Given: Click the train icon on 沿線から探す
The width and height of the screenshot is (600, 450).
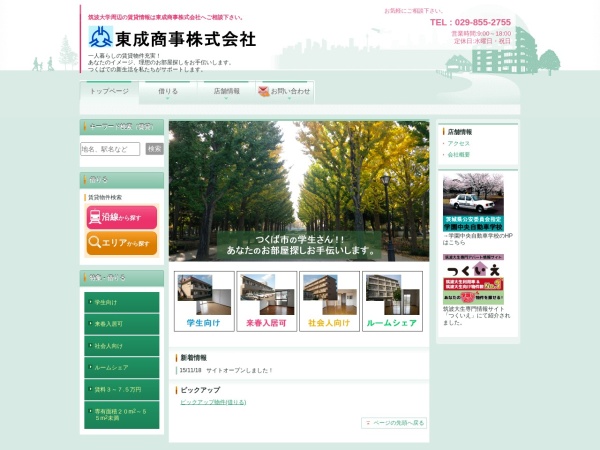Looking at the screenshot, I should point(95,217).
